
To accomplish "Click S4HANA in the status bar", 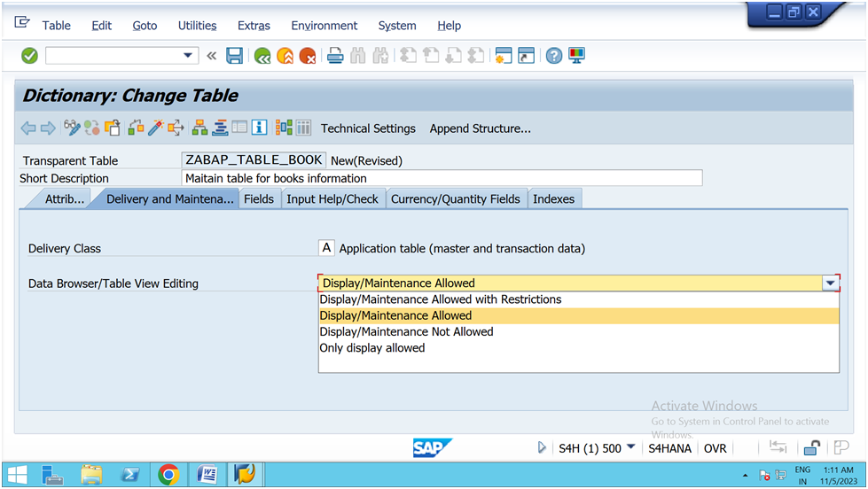I will pyautogui.click(x=669, y=448).
